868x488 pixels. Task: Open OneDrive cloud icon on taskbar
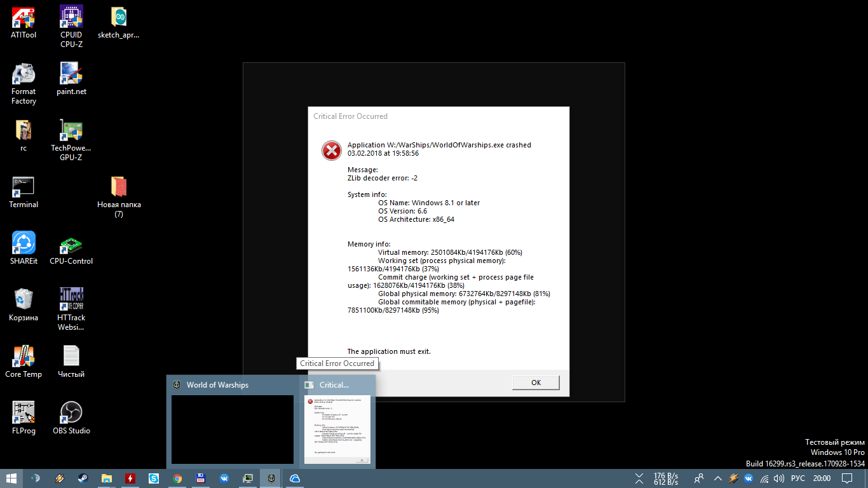pyautogui.click(x=295, y=478)
